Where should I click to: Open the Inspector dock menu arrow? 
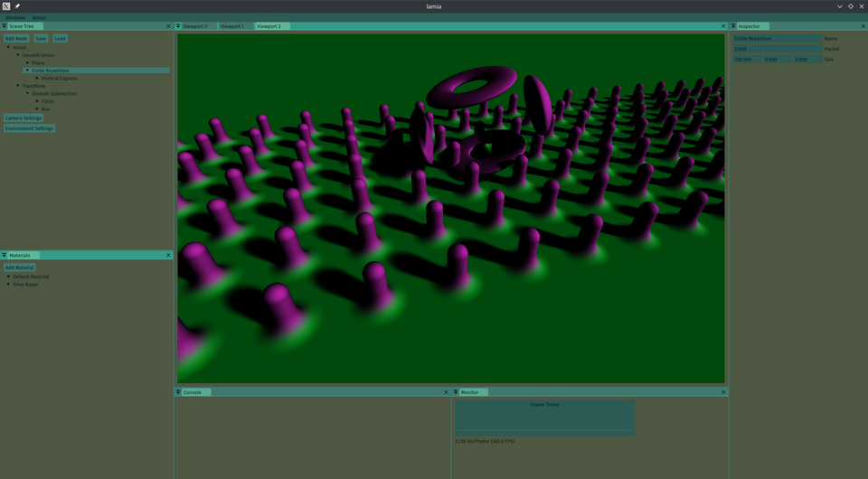[733, 26]
